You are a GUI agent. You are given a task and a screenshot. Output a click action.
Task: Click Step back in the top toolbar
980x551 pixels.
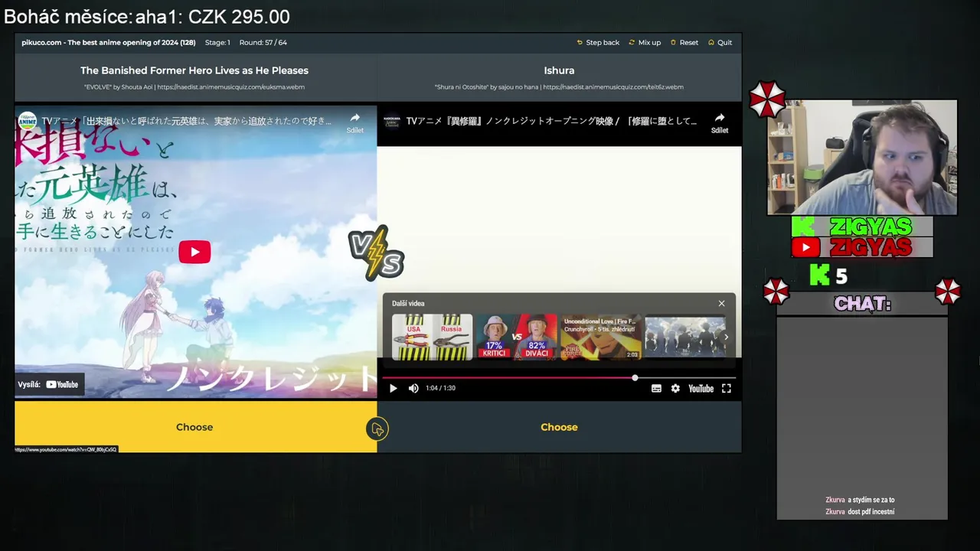coord(598,43)
